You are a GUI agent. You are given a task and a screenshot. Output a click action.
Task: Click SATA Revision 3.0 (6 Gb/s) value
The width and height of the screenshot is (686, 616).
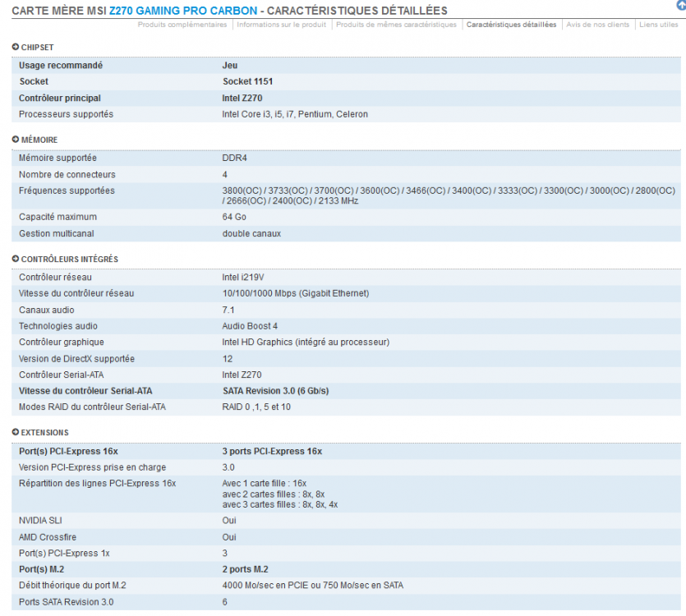pyautogui.click(x=275, y=391)
